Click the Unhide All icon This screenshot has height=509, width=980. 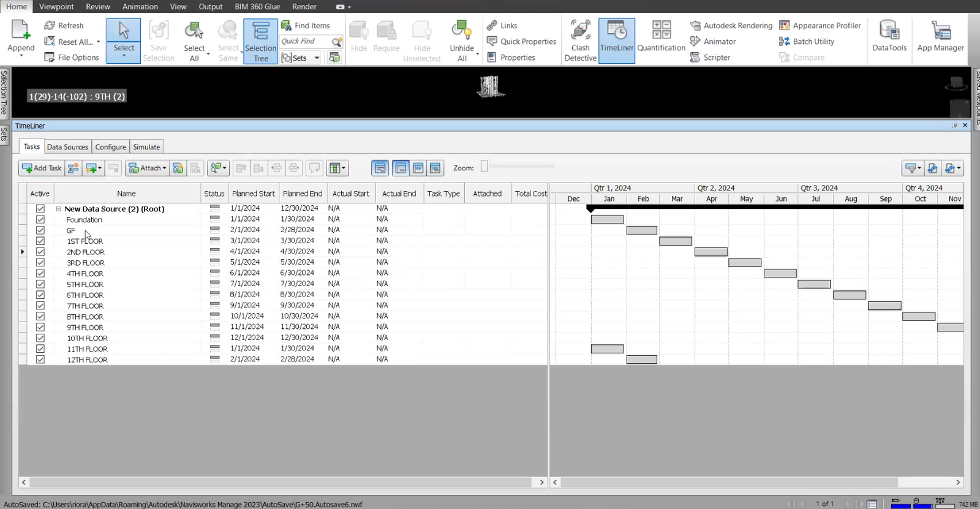coord(461,30)
